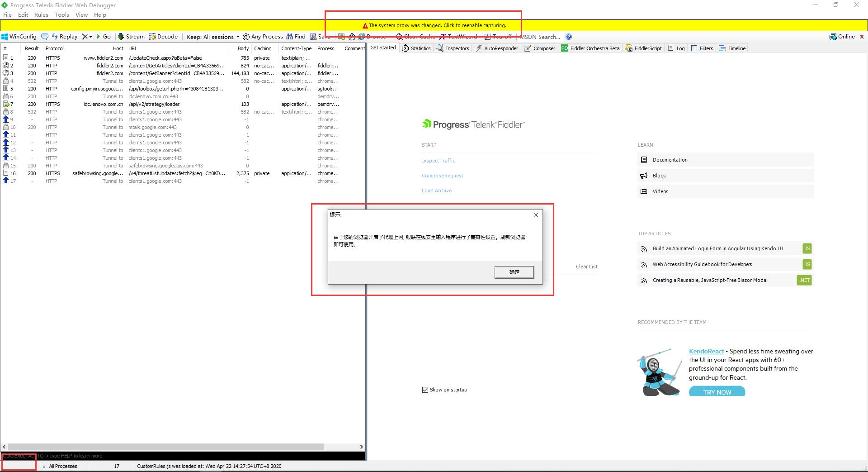The width and height of the screenshot is (868, 472).
Task: Switch to the Timeline tab
Action: point(732,48)
